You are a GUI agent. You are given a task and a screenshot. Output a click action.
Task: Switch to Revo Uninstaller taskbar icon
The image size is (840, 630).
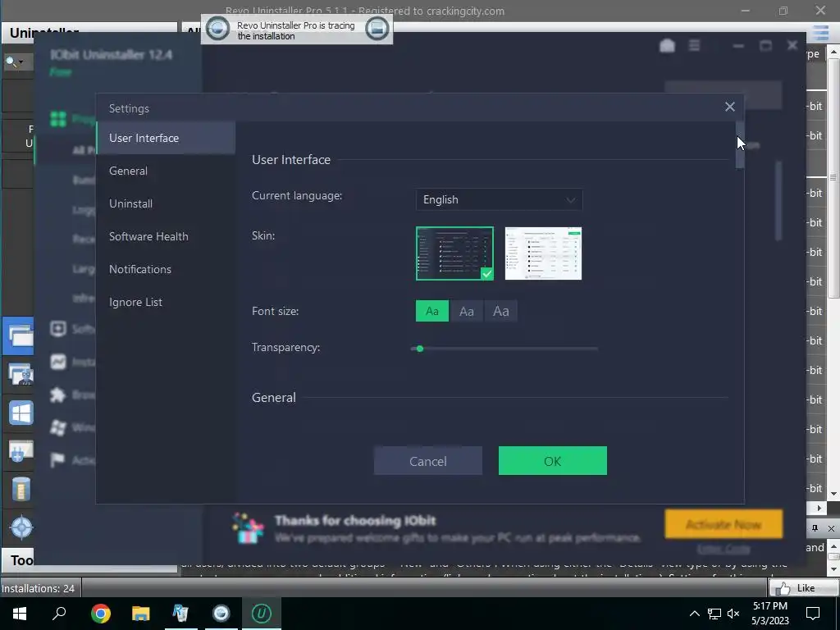click(180, 614)
